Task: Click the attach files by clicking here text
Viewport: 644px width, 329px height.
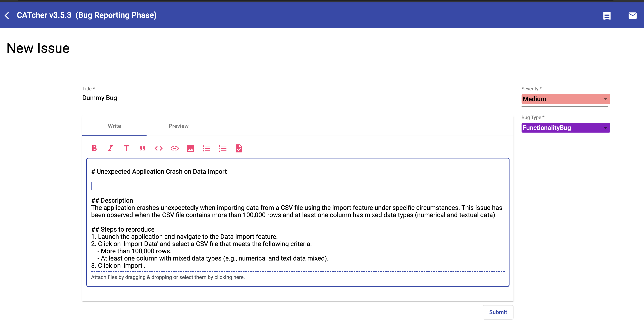Action: (x=168, y=277)
